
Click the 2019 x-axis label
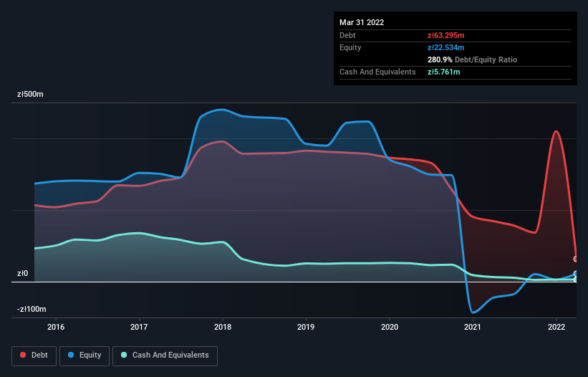coord(306,327)
